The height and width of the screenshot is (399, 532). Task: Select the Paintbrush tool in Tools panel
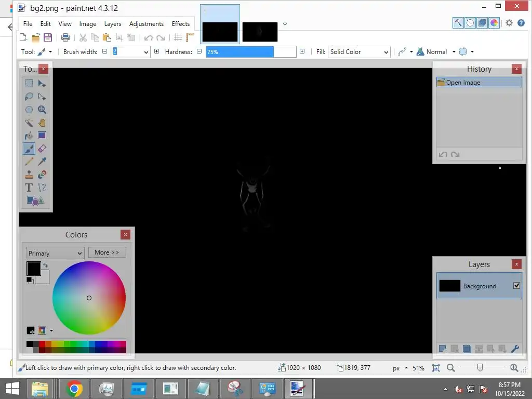(29, 149)
